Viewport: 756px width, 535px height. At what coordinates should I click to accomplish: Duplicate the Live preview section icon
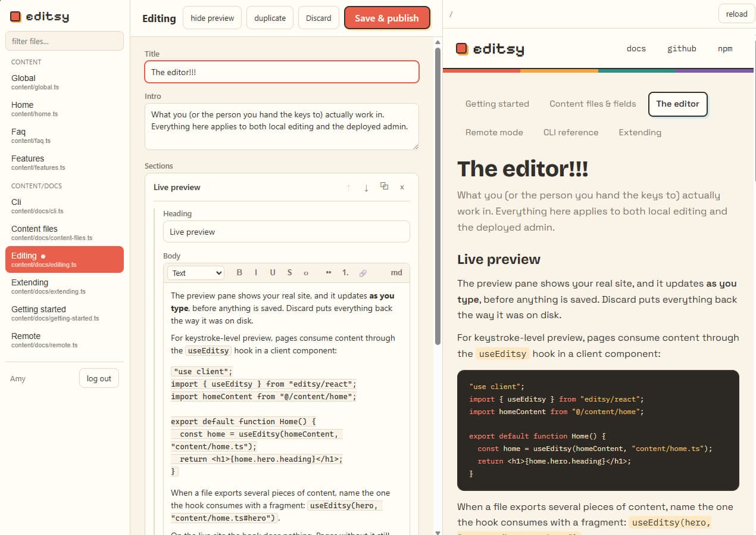(384, 186)
